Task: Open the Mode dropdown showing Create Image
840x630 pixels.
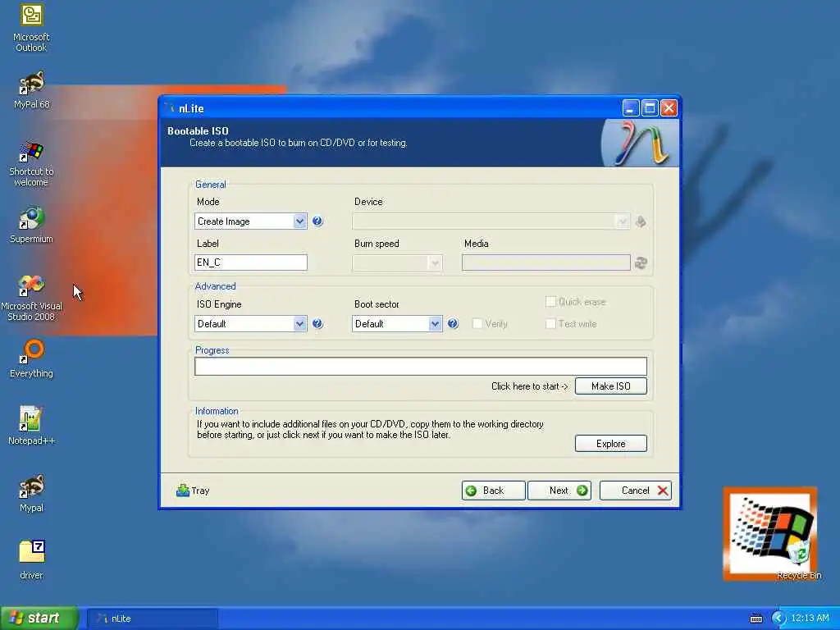Action: point(251,221)
